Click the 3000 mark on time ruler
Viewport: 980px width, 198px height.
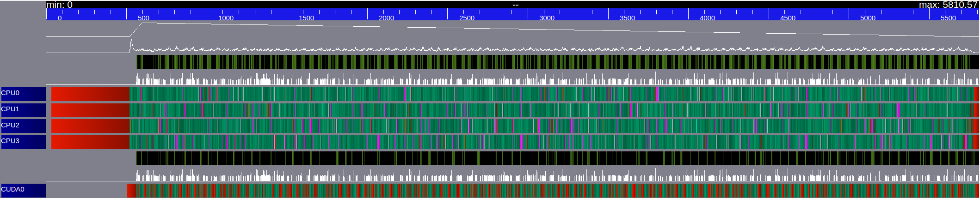547,18
